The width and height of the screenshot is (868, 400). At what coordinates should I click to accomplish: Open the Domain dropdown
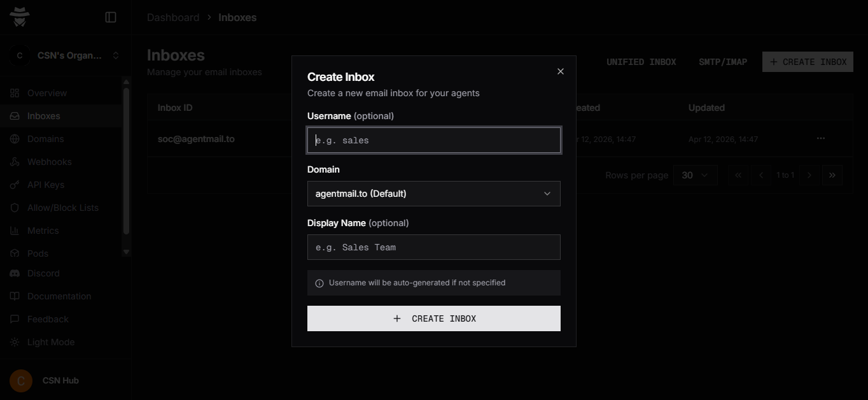pos(434,194)
